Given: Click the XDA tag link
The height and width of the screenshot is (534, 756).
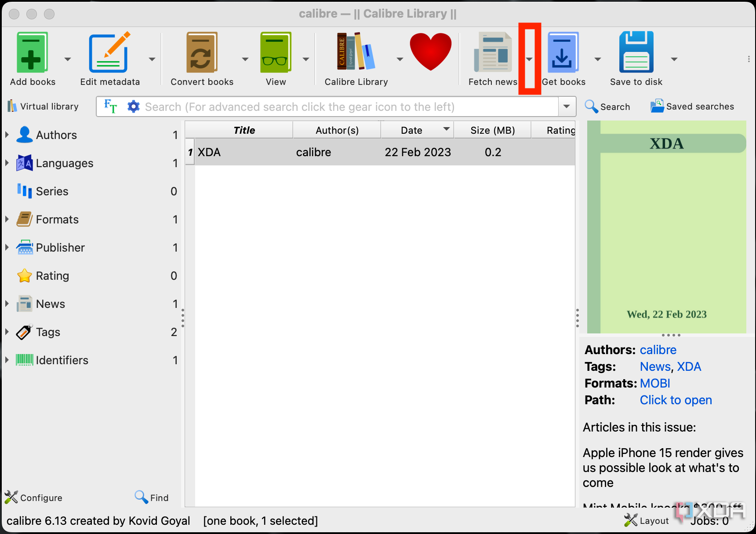Looking at the screenshot, I should click(689, 366).
